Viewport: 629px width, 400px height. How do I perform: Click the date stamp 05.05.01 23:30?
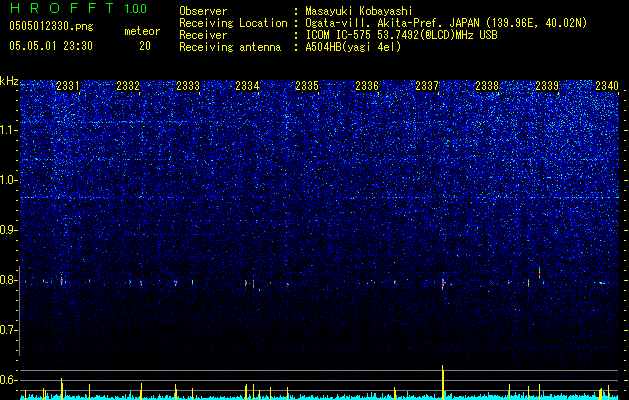pyautogui.click(x=51, y=46)
